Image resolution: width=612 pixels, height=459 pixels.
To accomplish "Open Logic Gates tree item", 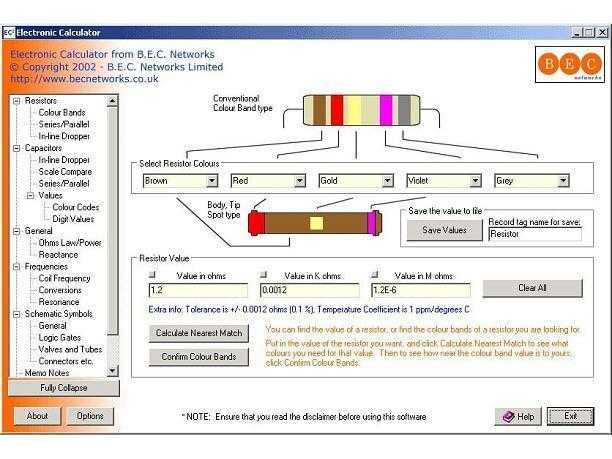I will pyautogui.click(x=60, y=338).
